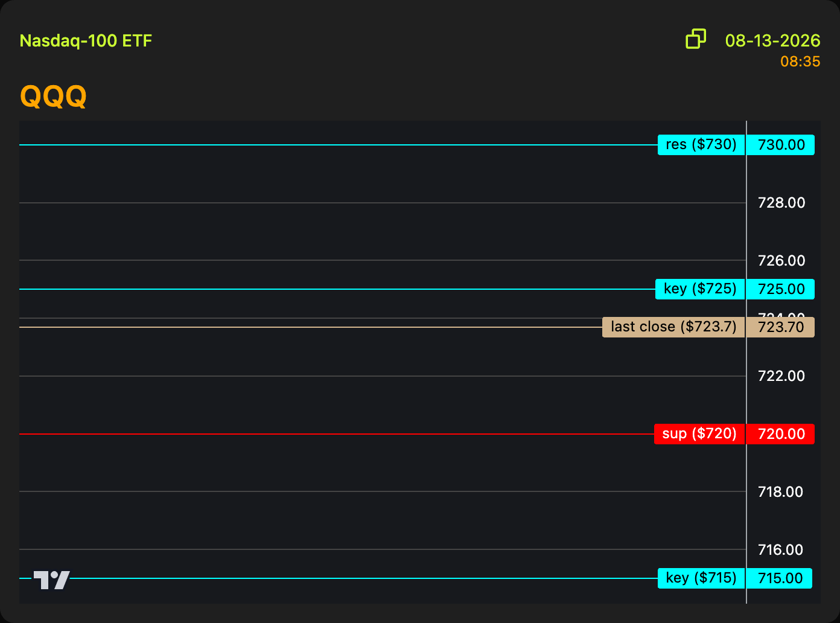Click the Nasdaq-100 ETF title
Viewport: 840px width, 623px height.
coord(86,41)
